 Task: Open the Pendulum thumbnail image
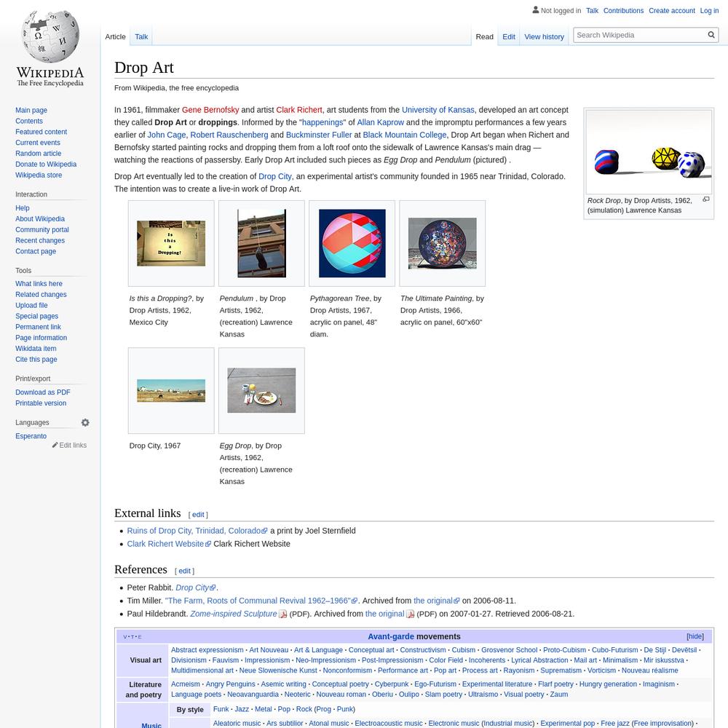(261, 243)
